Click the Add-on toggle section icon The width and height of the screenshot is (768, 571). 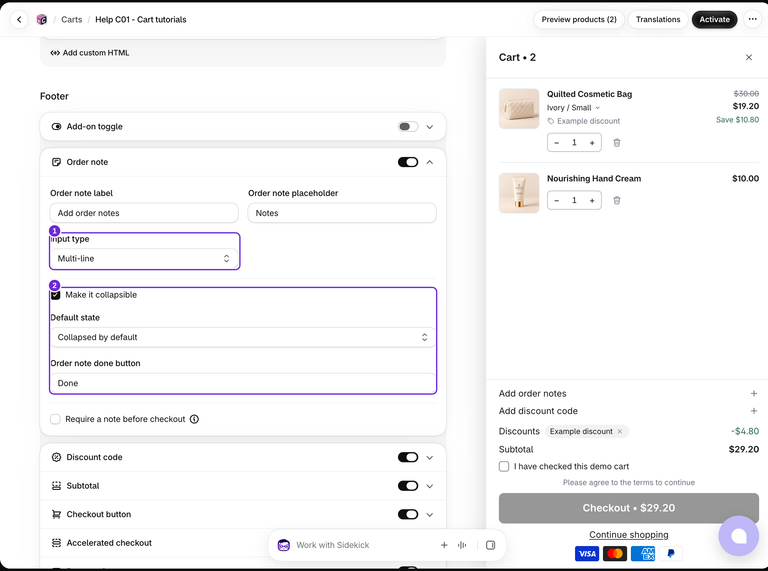tap(56, 127)
